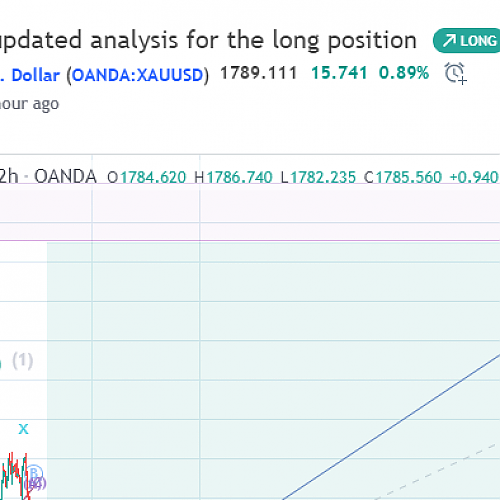The height and width of the screenshot is (500, 500).
Task: Click the LONG badge arrow icon
Action: pos(449,41)
